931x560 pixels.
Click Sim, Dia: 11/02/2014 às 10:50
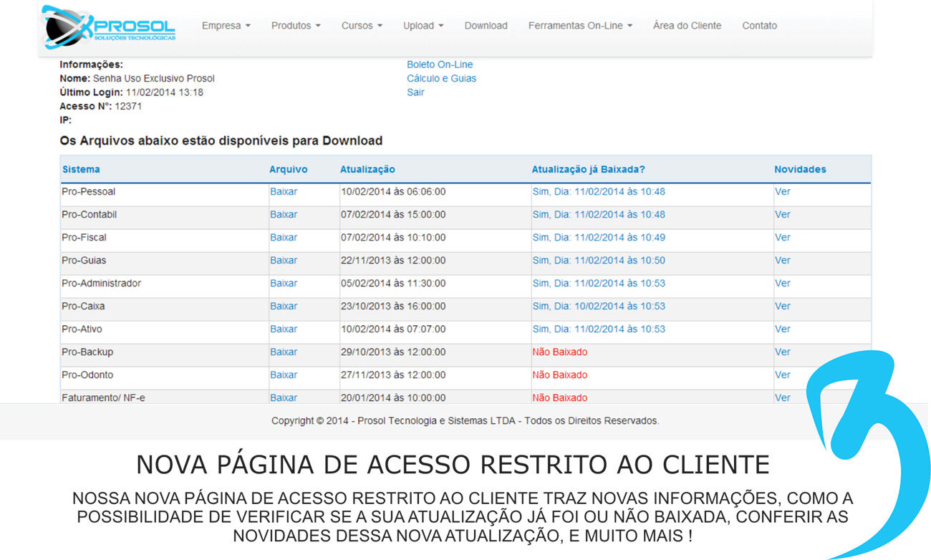pos(599,261)
